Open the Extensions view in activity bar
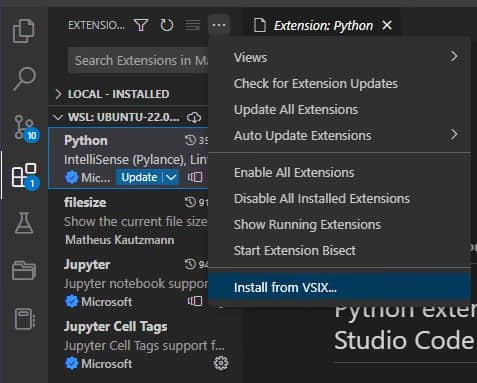477x383 pixels. pos(25,177)
